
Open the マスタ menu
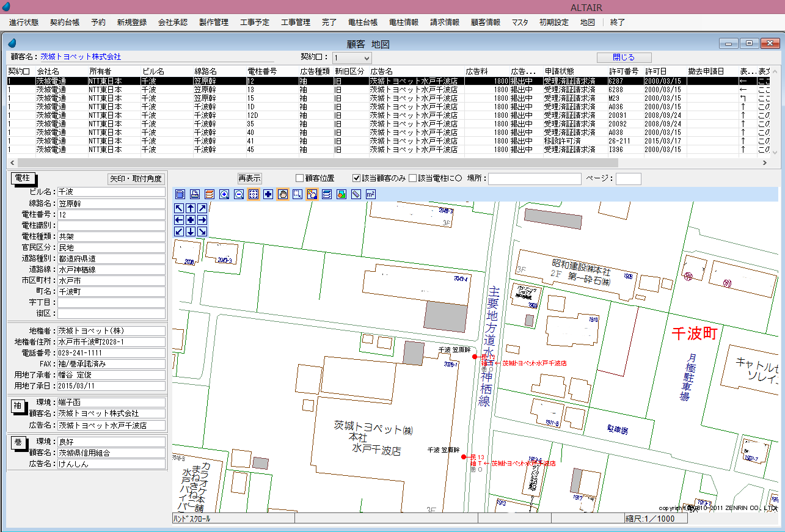[x=520, y=22]
